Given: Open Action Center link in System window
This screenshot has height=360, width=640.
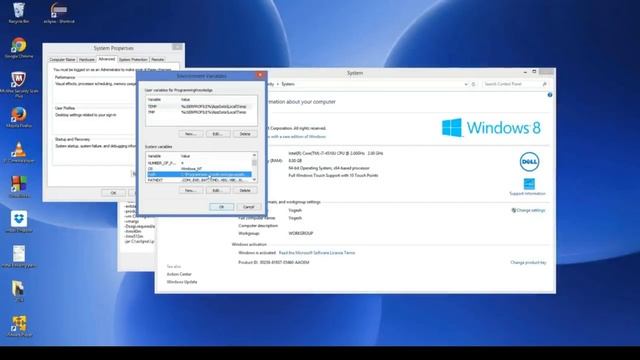Looking at the screenshot, I should tap(179, 274).
